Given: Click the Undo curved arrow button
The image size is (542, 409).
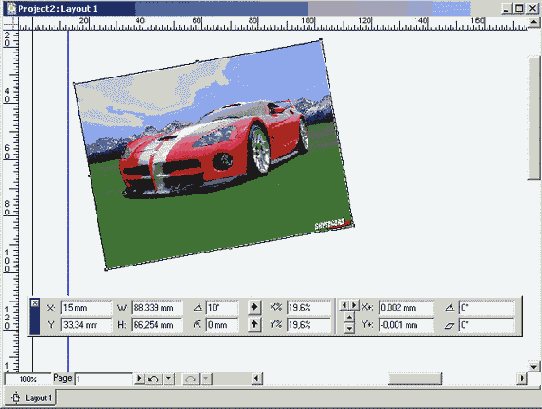Looking at the screenshot, I should point(154,379).
